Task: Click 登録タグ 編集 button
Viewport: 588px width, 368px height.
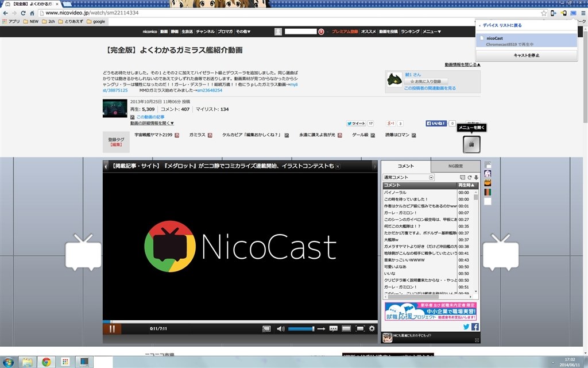Action: click(x=116, y=144)
